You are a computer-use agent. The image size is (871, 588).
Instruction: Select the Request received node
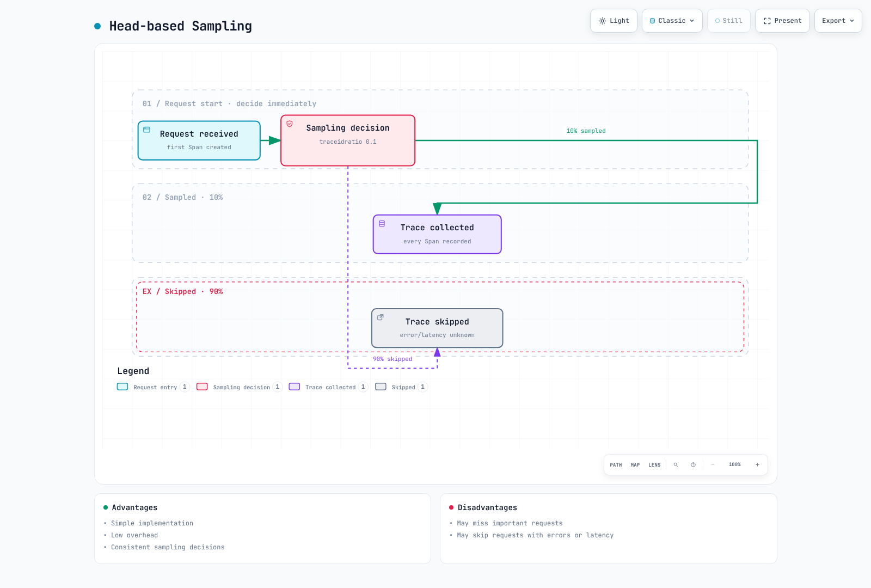tap(199, 140)
